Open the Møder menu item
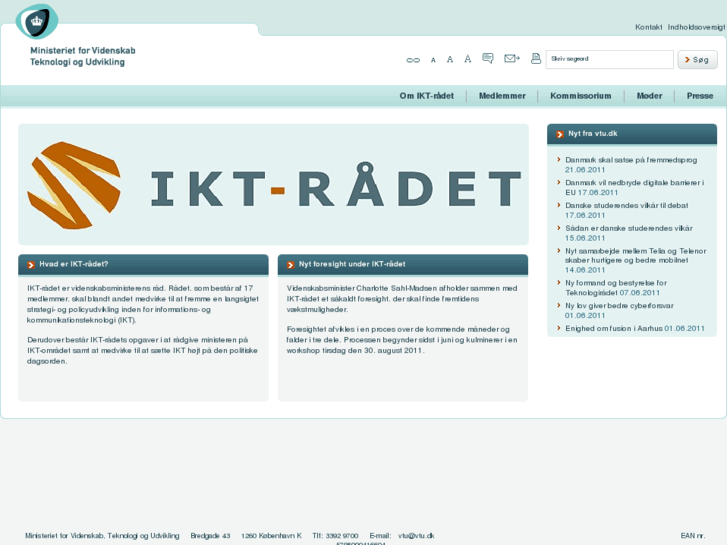727x545 pixels. point(649,96)
